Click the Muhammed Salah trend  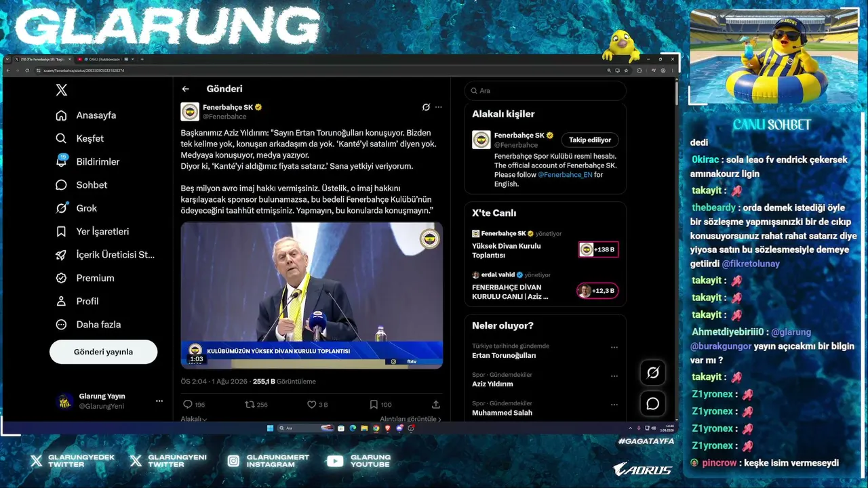coord(502,413)
